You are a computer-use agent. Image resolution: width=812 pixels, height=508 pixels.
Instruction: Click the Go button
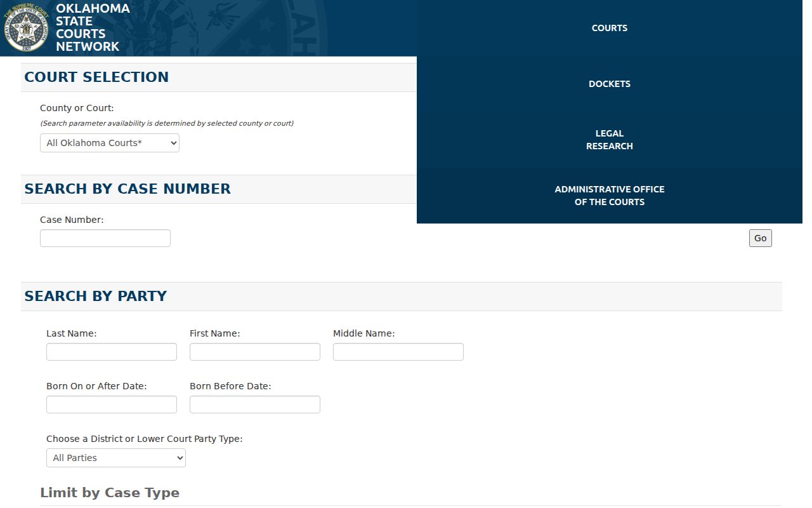[x=761, y=238]
